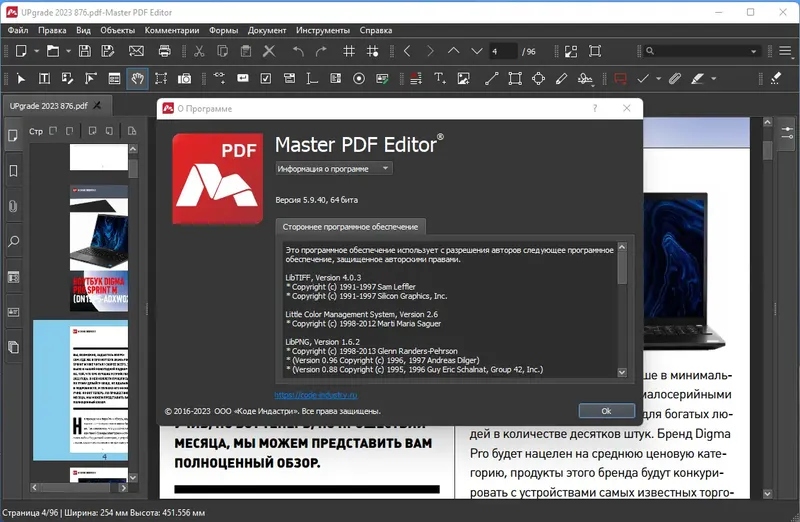Open the checkmark stamp dropdown arrow
The height and width of the screenshot is (522, 800).
click(658, 79)
